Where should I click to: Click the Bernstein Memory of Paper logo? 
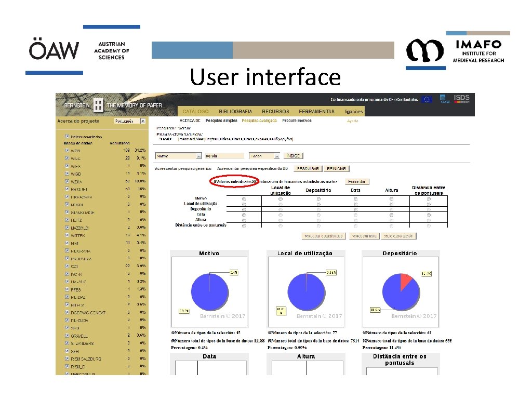[113, 105]
